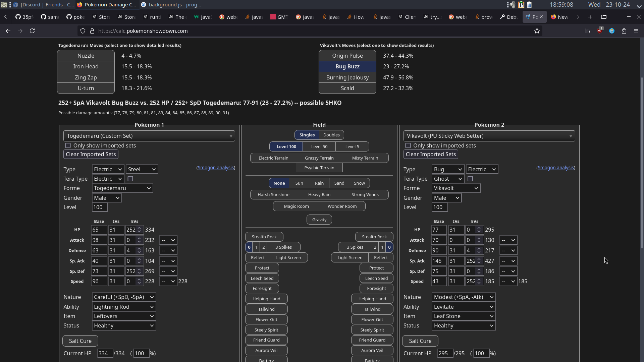Open Vikavolt's Tera Type Ghost dropdown
Viewport: 644px width, 362px height.
[448, 179]
